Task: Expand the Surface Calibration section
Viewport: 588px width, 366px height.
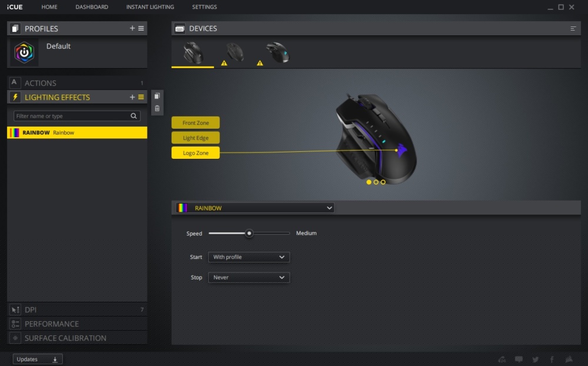Action: point(77,338)
